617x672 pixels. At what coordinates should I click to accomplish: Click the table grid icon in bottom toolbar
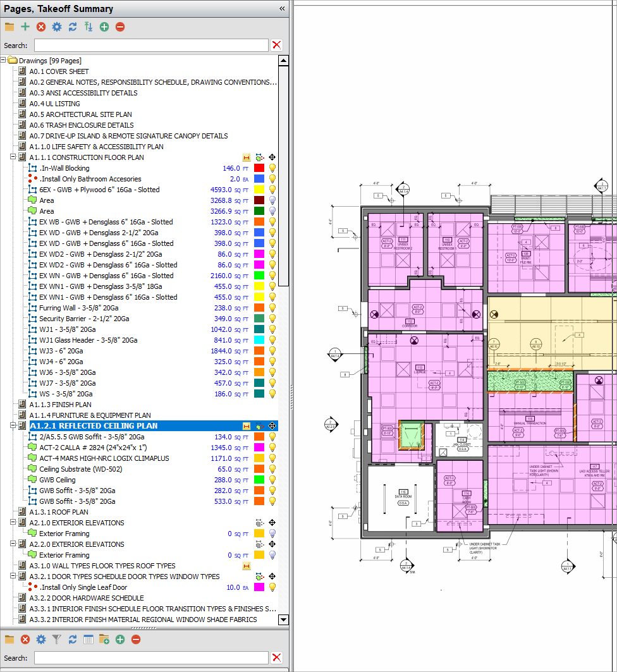click(89, 639)
